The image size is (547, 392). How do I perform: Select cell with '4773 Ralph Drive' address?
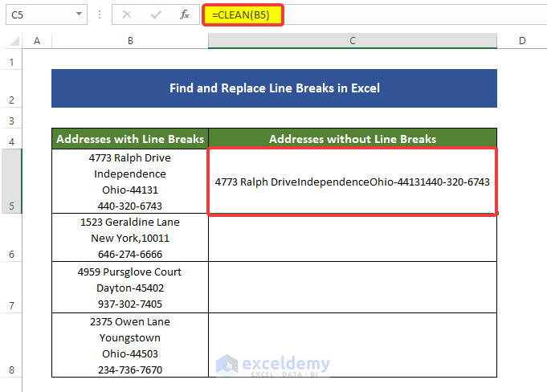[x=130, y=182]
